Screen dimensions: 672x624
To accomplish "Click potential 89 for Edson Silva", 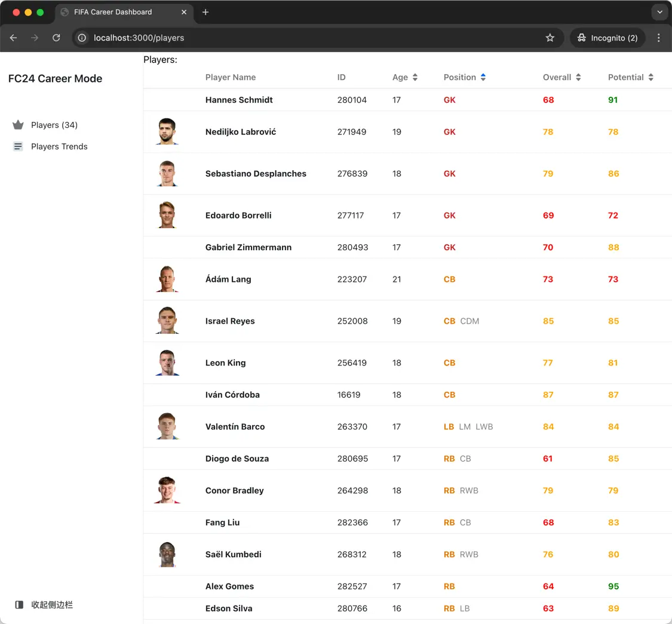I will (613, 608).
